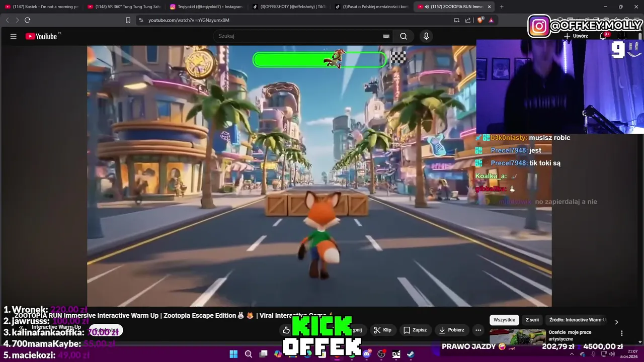
Task: Open the Brave Rewards triangle icon
Action: (x=491, y=20)
